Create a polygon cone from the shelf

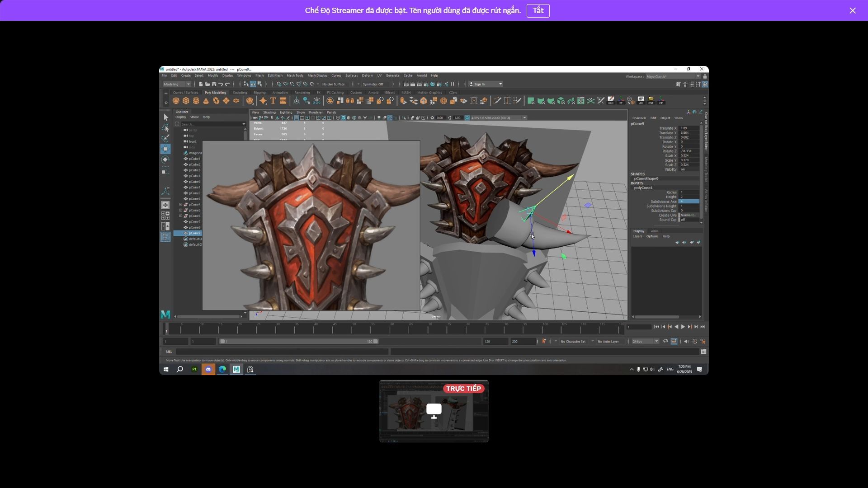click(206, 101)
